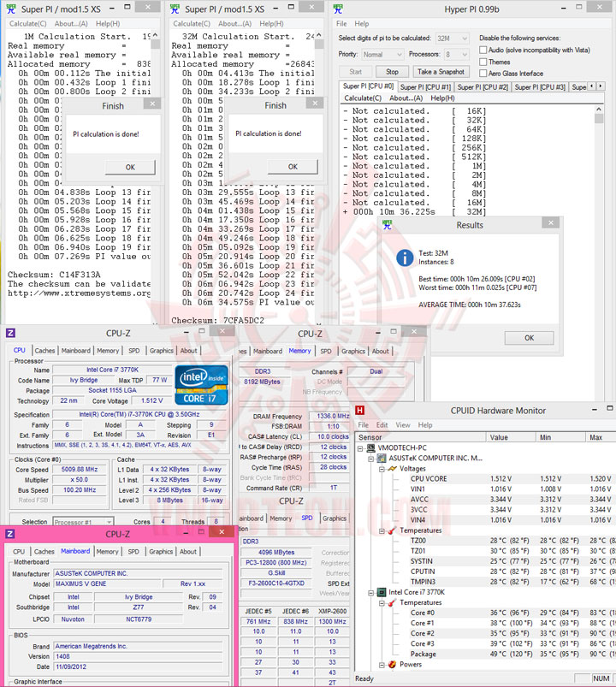
Task: Open the View menu in HWMonitor
Action: pyautogui.click(x=403, y=425)
